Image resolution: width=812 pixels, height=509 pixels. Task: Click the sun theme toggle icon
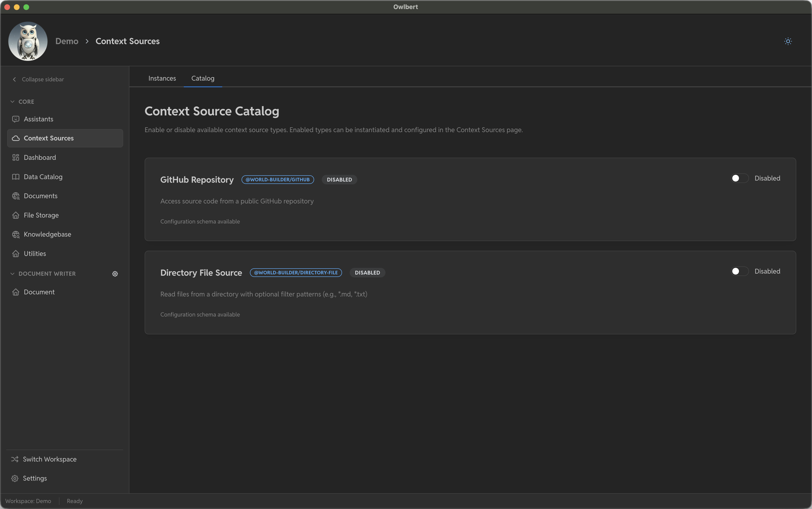[x=788, y=42]
